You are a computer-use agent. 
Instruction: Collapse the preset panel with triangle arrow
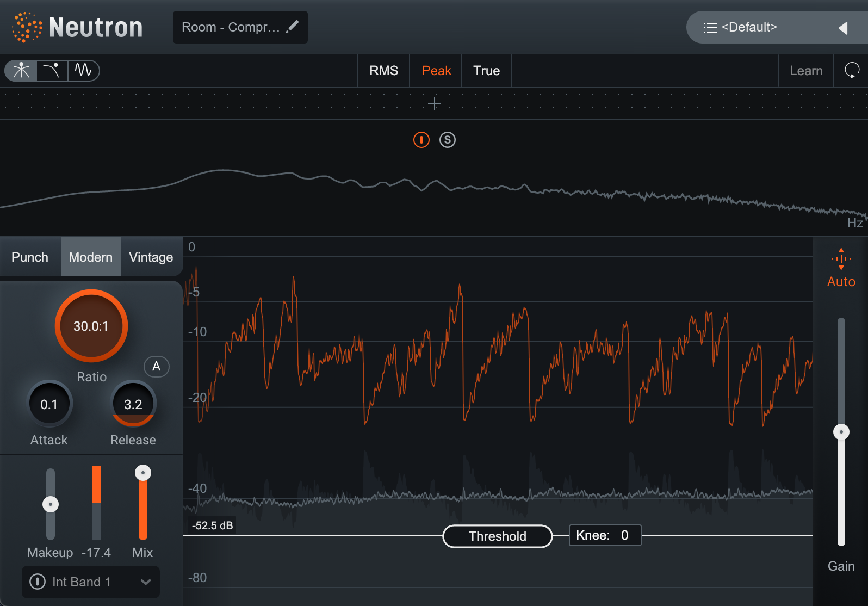[x=843, y=28]
